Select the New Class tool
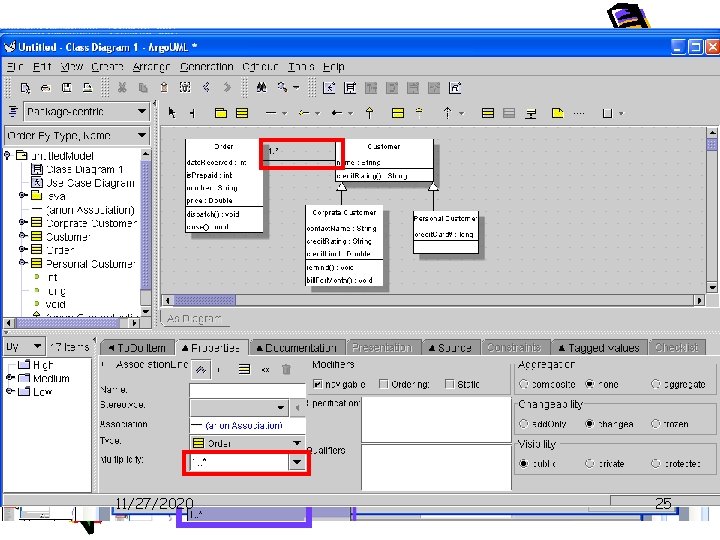The height and width of the screenshot is (540, 720). pyautogui.click(x=242, y=112)
